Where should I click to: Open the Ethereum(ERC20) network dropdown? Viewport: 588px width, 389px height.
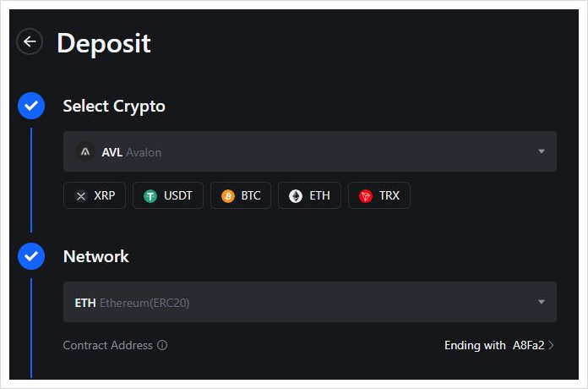310,302
